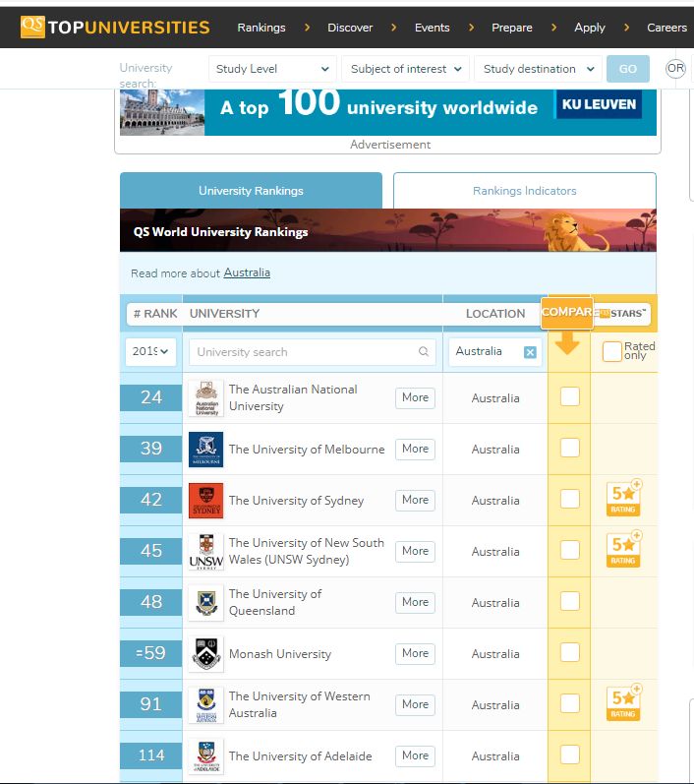This screenshot has height=784, width=694.
Task: Switch to the Rankings Indicators tab
Action: coord(525,191)
